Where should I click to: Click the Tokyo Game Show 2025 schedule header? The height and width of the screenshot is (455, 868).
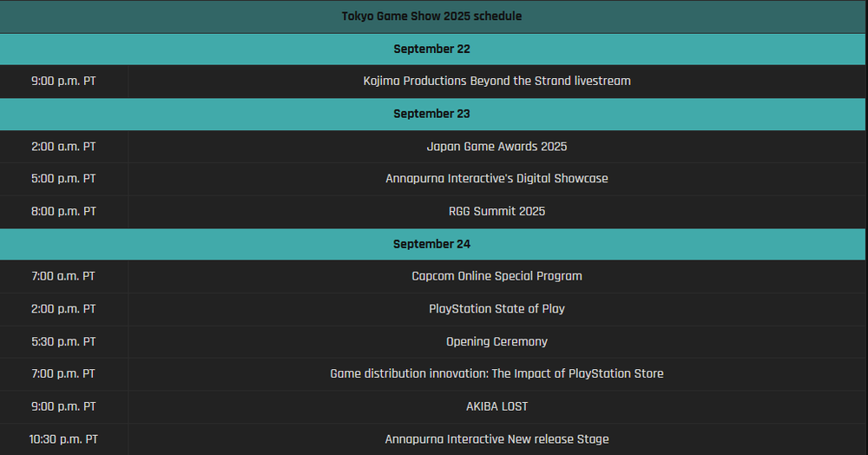coord(431,16)
